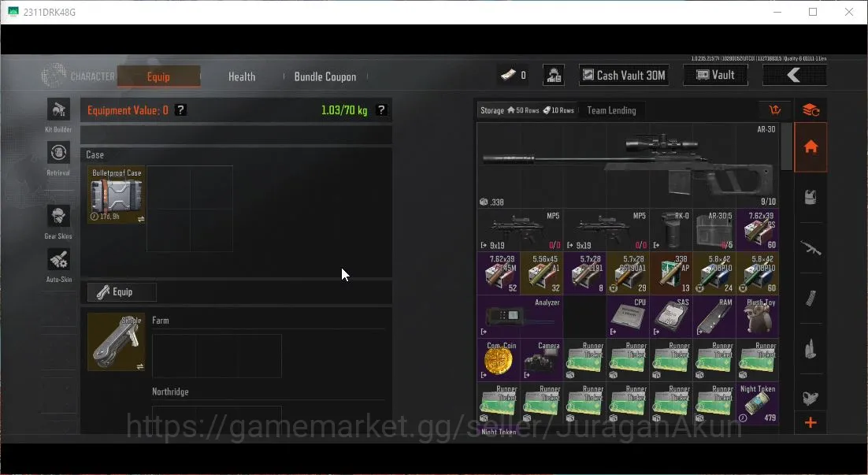Screen dimensions: 868x475
Task: Switch to the Health tab
Action: [x=242, y=76]
